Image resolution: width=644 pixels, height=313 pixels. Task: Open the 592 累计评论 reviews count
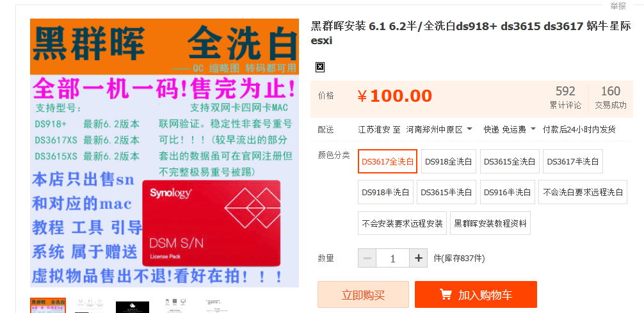pyautogui.click(x=565, y=97)
